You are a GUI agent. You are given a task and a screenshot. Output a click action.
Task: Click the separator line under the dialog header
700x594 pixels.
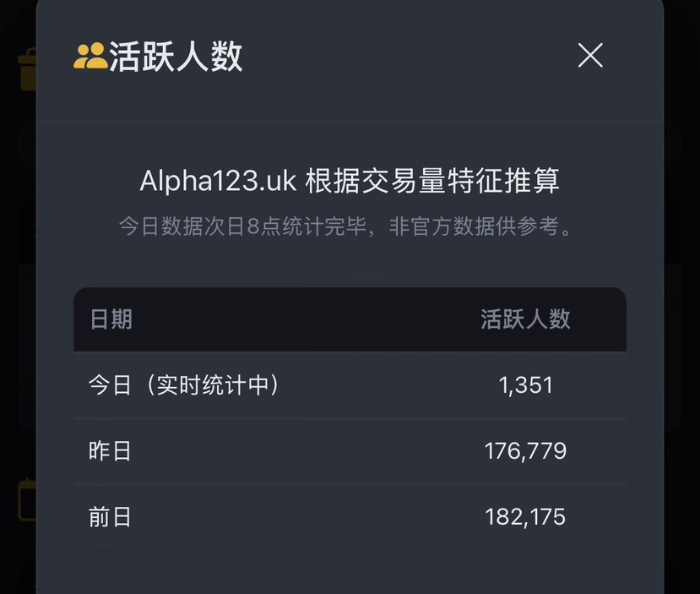pos(350,121)
